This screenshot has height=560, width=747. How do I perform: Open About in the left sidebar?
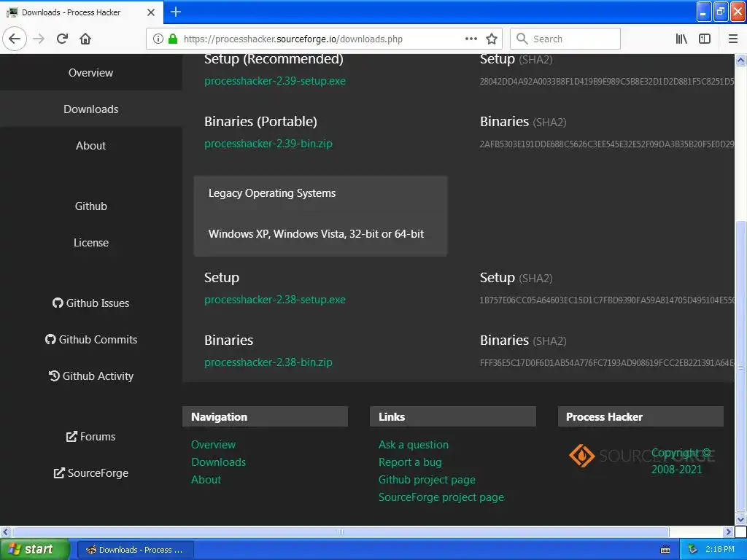tap(90, 146)
